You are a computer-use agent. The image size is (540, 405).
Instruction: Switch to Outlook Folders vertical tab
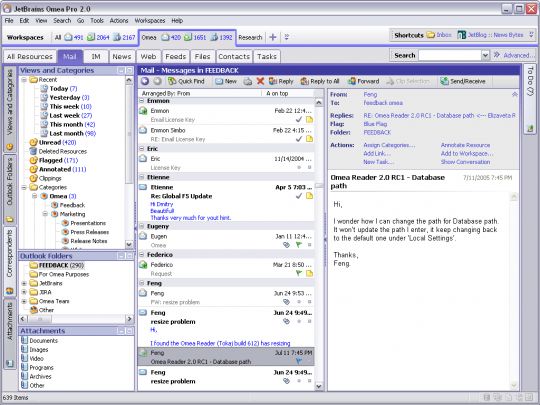click(x=10, y=189)
